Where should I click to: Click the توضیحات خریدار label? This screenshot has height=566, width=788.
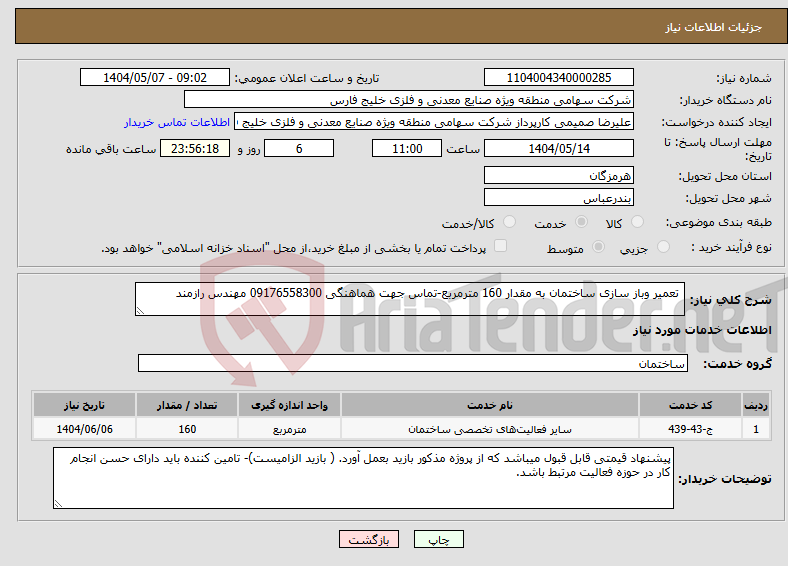point(725,479)
